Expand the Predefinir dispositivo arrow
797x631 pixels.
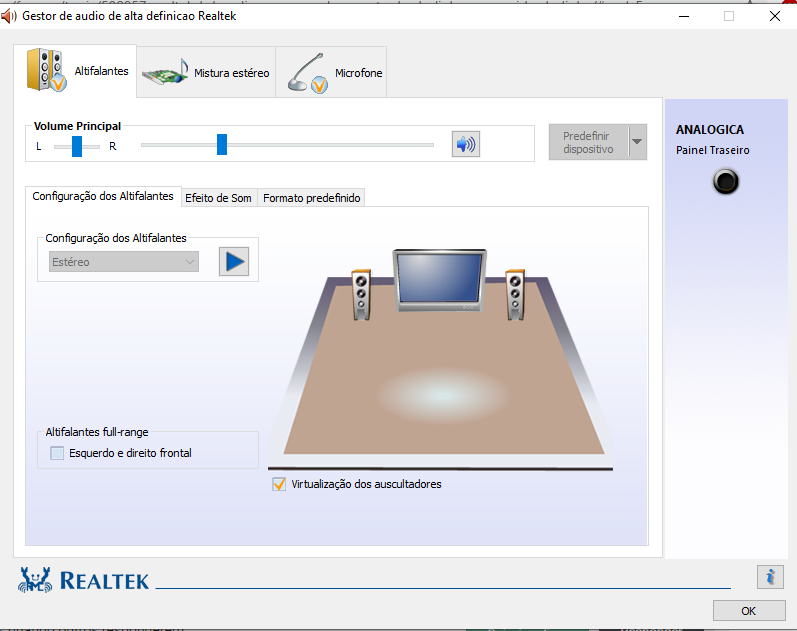(637, 142)
